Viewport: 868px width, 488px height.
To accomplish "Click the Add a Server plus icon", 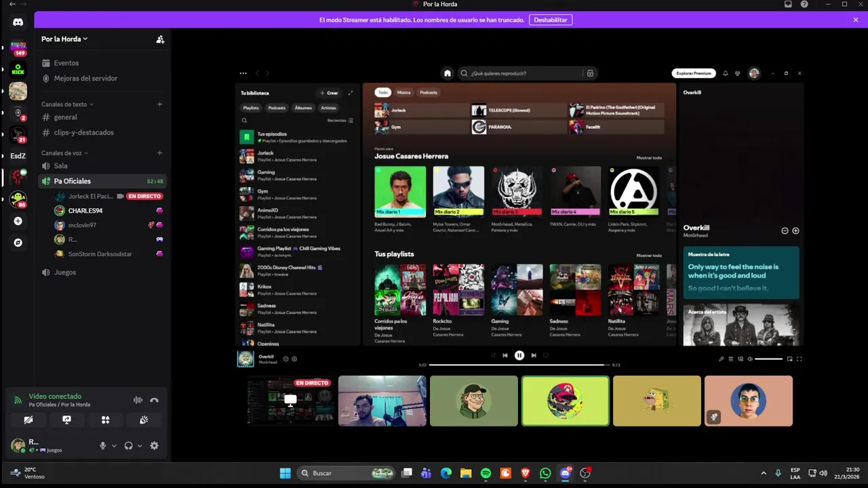I will coord(18,221).
